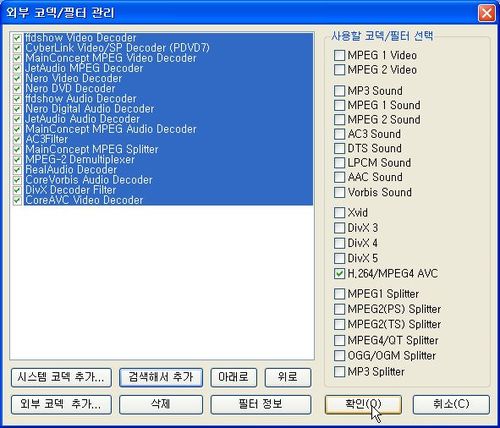Screen dimensions: 500x428
Task: Uncheck H.264/MPEG4 AVC checkbox
Action: pos(339,274)
